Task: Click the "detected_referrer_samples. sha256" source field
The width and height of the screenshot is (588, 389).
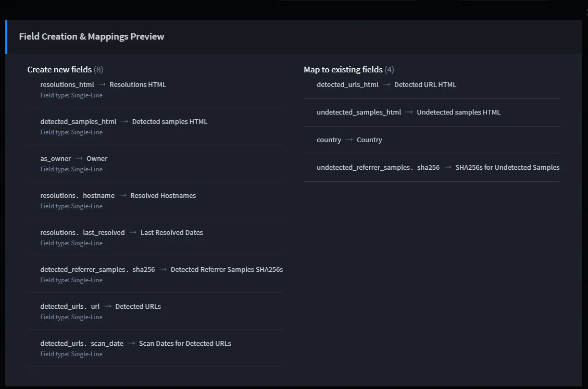Action: tap(97, 269)
